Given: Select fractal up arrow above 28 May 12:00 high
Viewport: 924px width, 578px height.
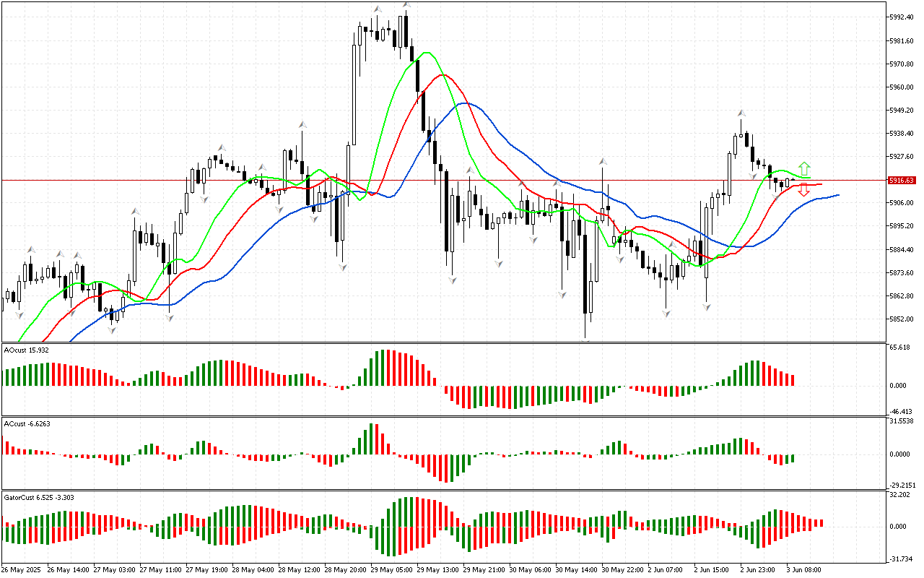Looking at the screenshot, I should (302, 125).
